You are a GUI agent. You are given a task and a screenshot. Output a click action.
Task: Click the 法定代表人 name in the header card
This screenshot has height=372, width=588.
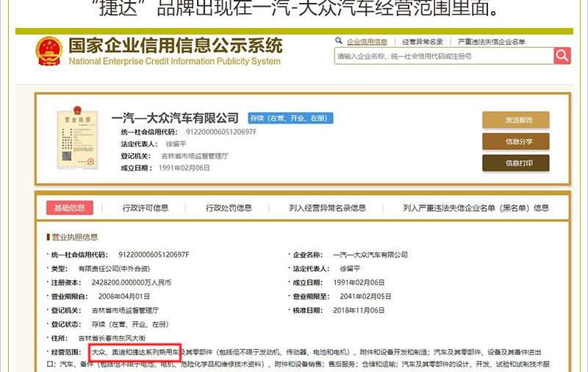(x=176, y=144)
